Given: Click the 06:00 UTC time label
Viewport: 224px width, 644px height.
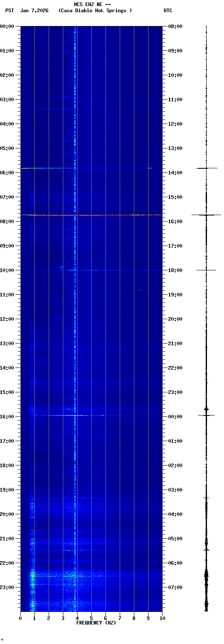Looking at the screenshot, I should click(175, 563).
